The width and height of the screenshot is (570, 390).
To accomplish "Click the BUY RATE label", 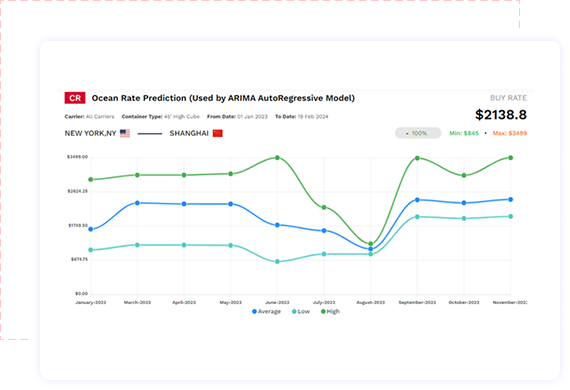I will 508,98.
